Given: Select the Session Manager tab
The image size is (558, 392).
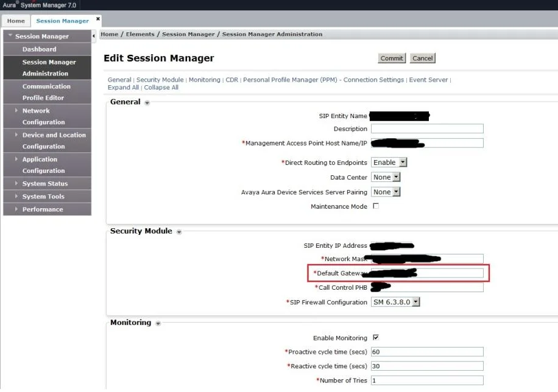Looking at the screenshot, I should click(x=62, y=21).
